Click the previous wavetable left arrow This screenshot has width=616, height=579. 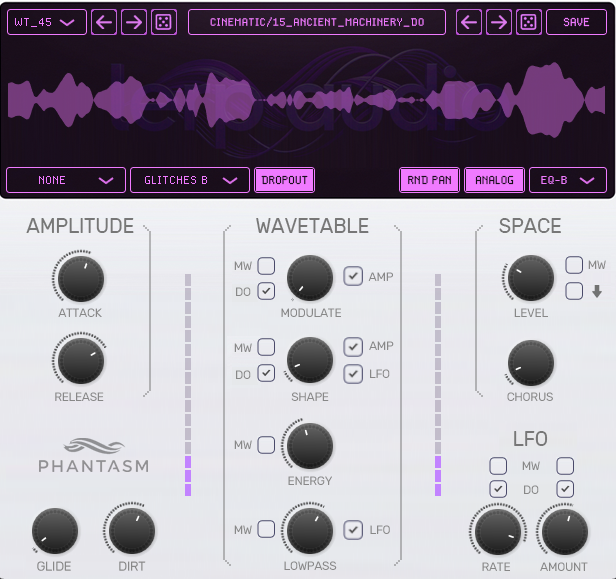click(104, 22)
